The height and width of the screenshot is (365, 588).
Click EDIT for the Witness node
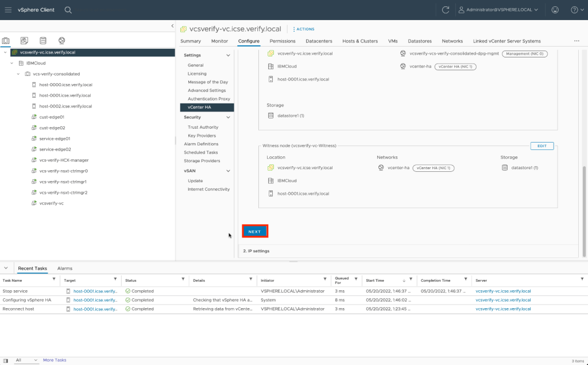[541, 146]
